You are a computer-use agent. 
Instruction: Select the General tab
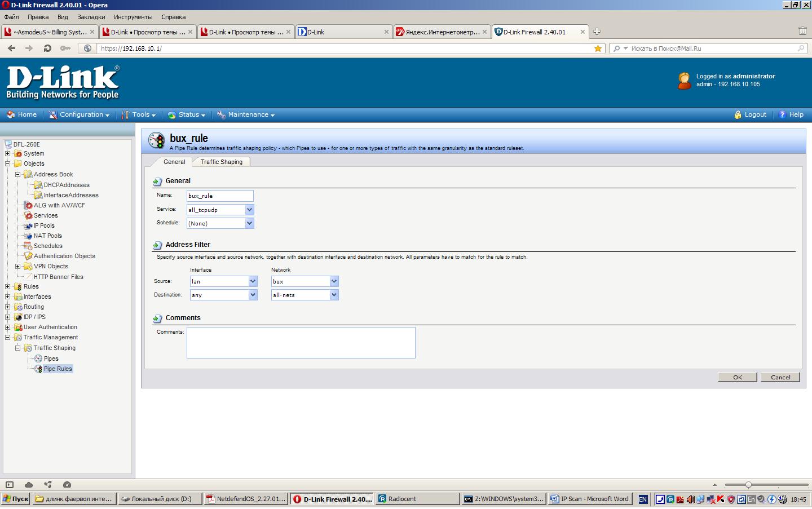(174, 162)
